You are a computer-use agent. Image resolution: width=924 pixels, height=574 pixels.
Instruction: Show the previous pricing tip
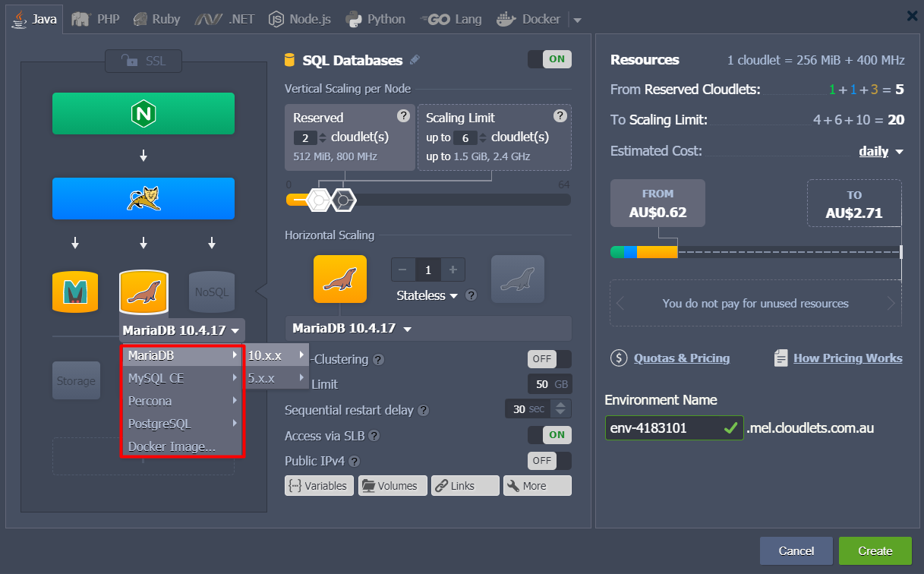tap(620, 304)
